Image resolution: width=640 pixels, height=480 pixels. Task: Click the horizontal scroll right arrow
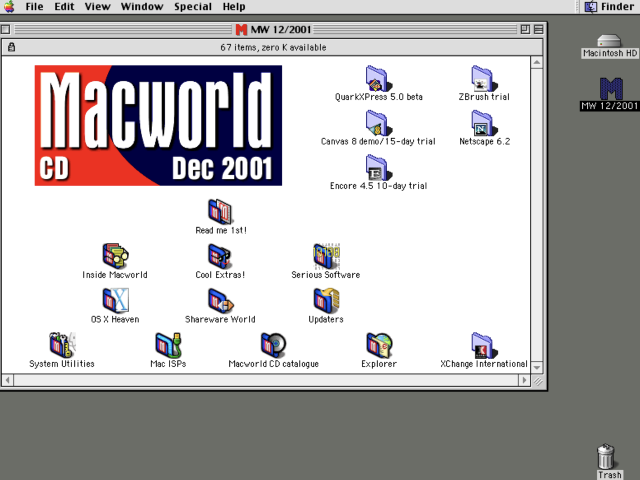[524, 380]
